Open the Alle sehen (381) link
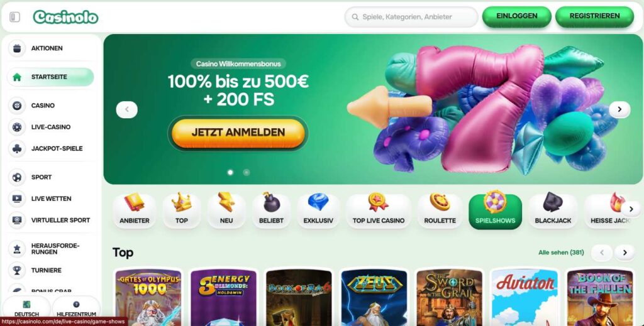644x326 pixels. pos(561,253)
